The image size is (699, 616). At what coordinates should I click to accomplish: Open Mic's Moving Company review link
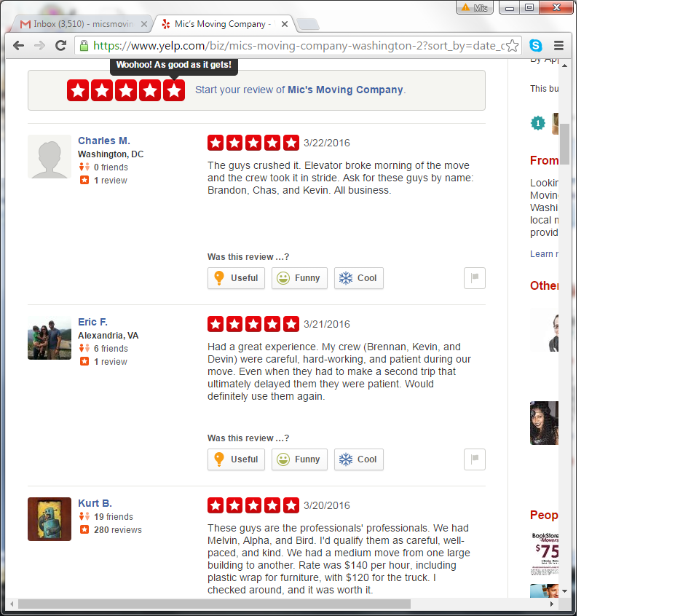pyautogui.click(x=345, y=90)
